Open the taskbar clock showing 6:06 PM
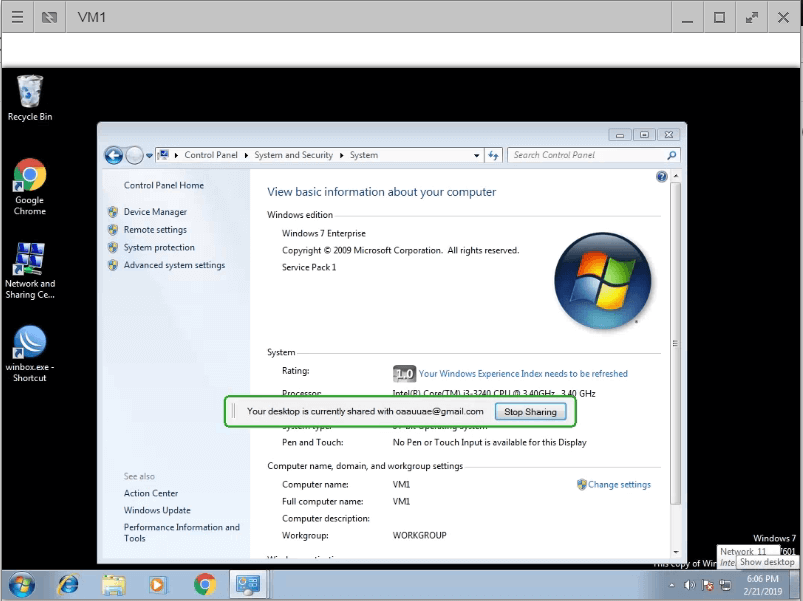This screenshot has height=601, width=803. pyautogui.click(x=763, y=585)
